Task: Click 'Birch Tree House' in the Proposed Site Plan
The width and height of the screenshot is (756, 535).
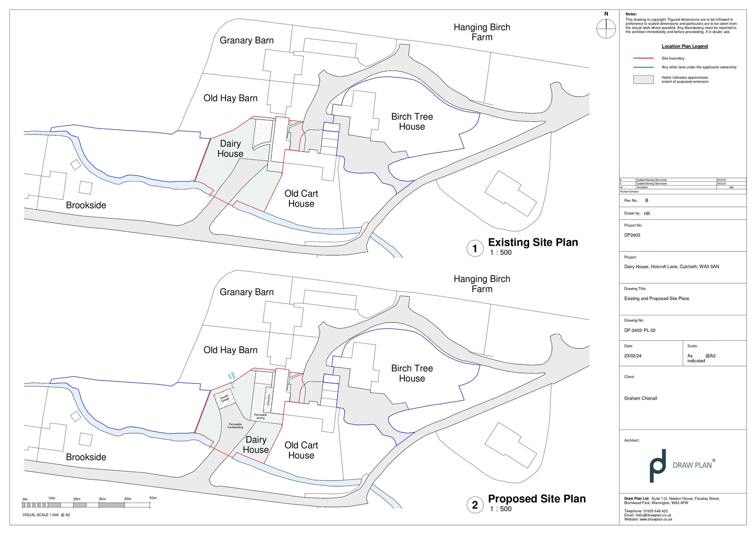Action: tap(412, 373)
